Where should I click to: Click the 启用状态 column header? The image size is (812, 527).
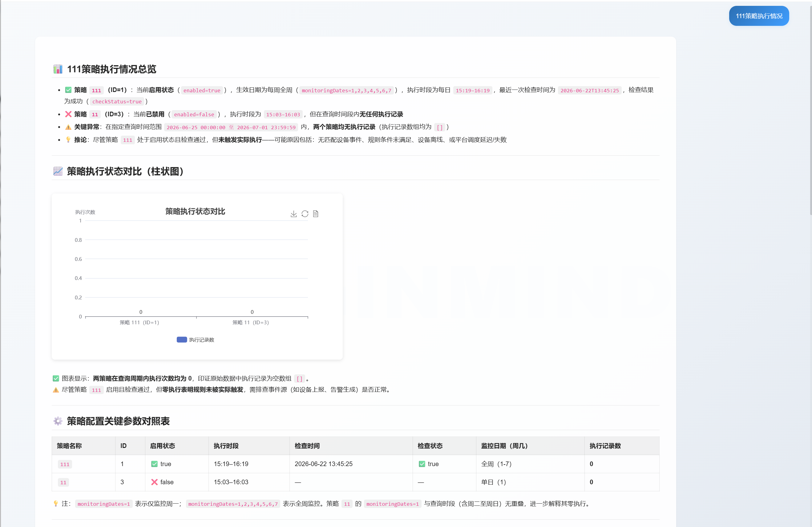coord(177,446)
